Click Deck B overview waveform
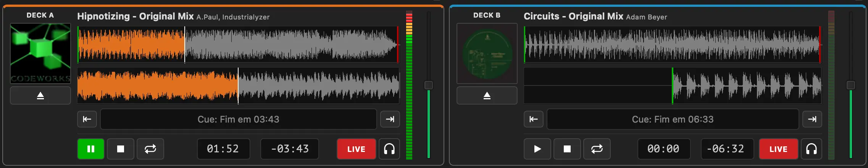Viewport: 868px width, 168px height. click(673, 44)
